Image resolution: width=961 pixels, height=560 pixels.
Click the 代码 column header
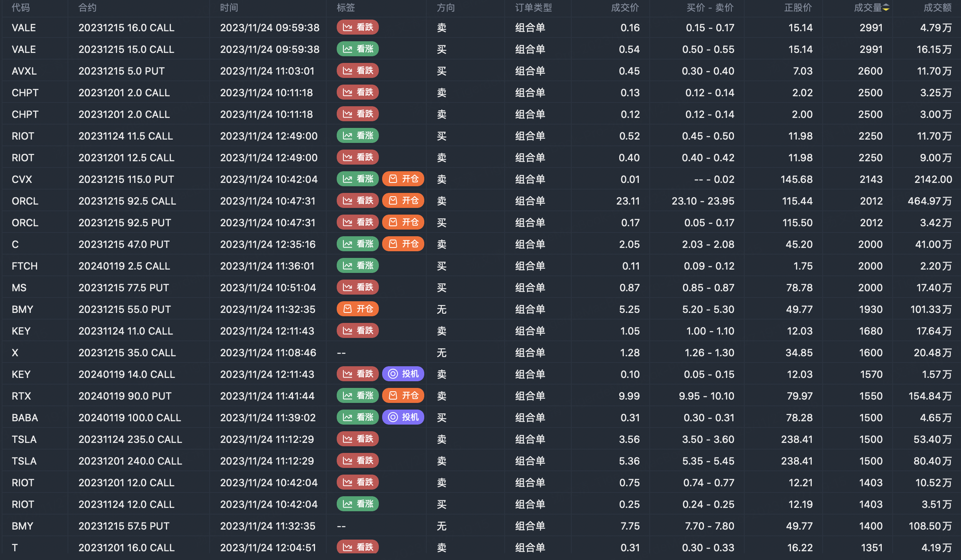click(21, 7)
